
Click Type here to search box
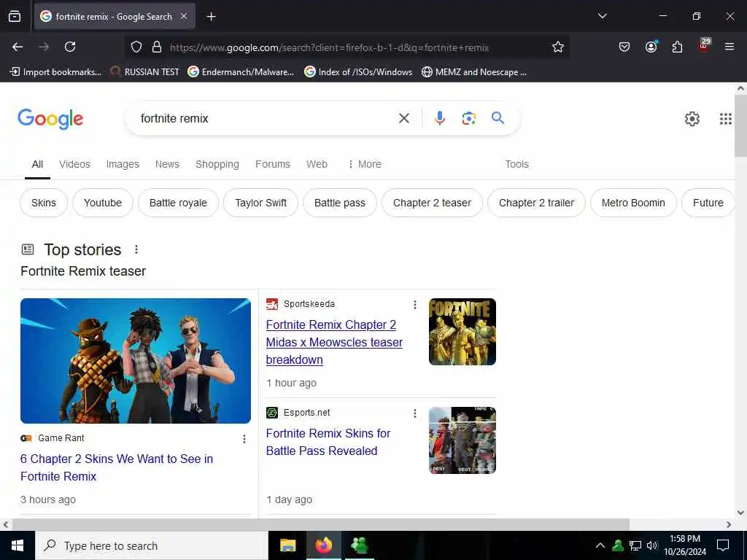pos(152,545)
